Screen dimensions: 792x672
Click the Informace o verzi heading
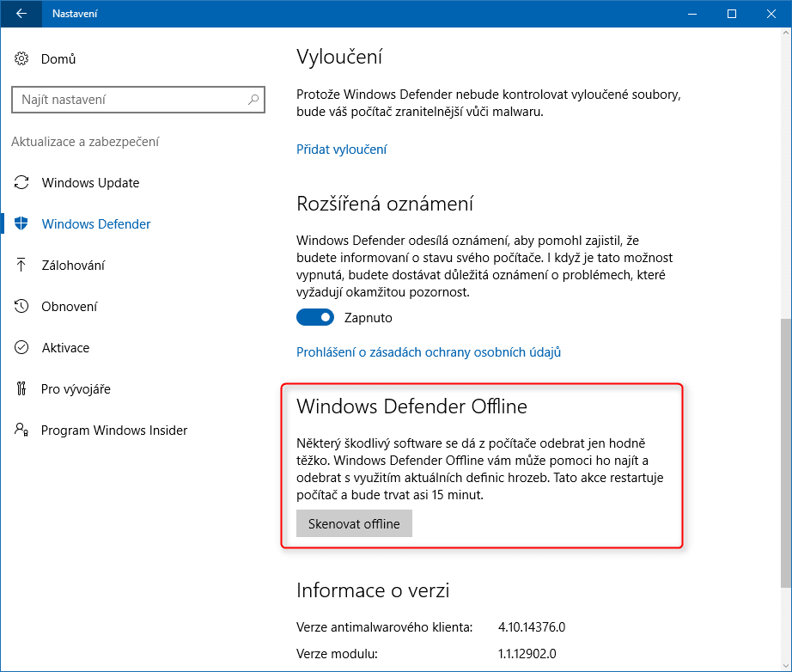[x=373, y=590]
